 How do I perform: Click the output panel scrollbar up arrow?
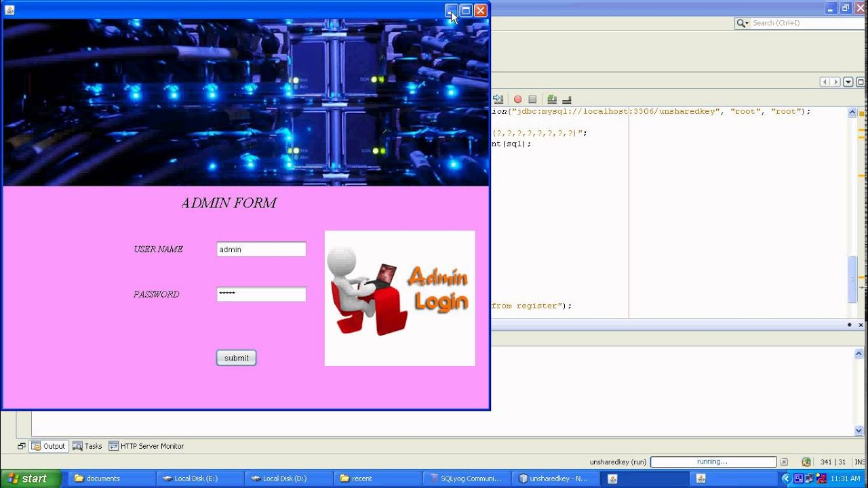pos(859,353)
